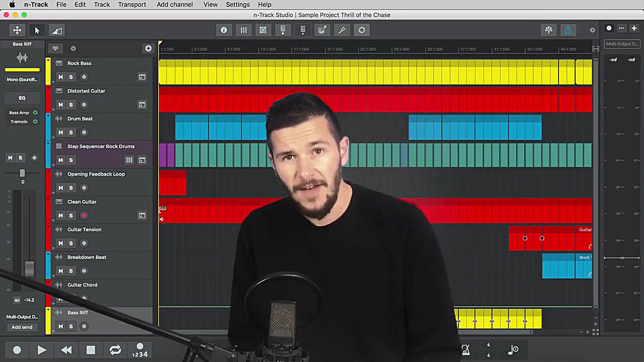Image resolution: width=644 pixels, height=362 pixels.
Task: Mute the Breakdown Beat track
Action: pos(60,270)
